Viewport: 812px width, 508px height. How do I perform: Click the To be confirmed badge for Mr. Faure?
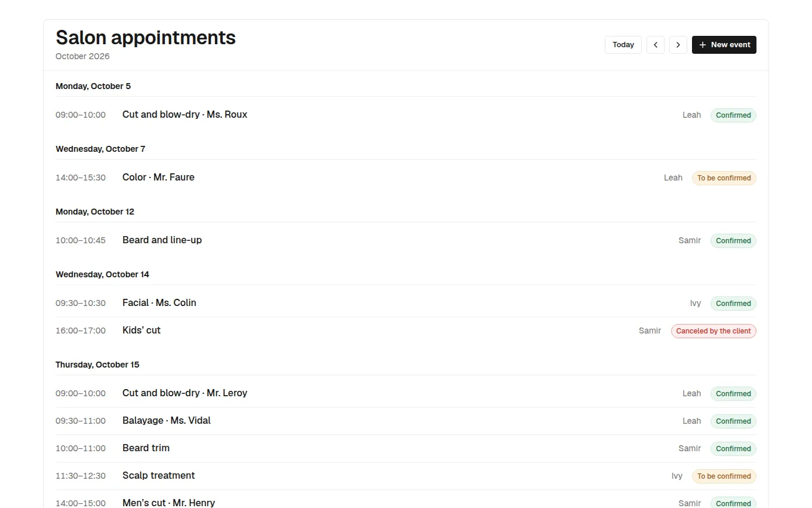click(724, 178)
